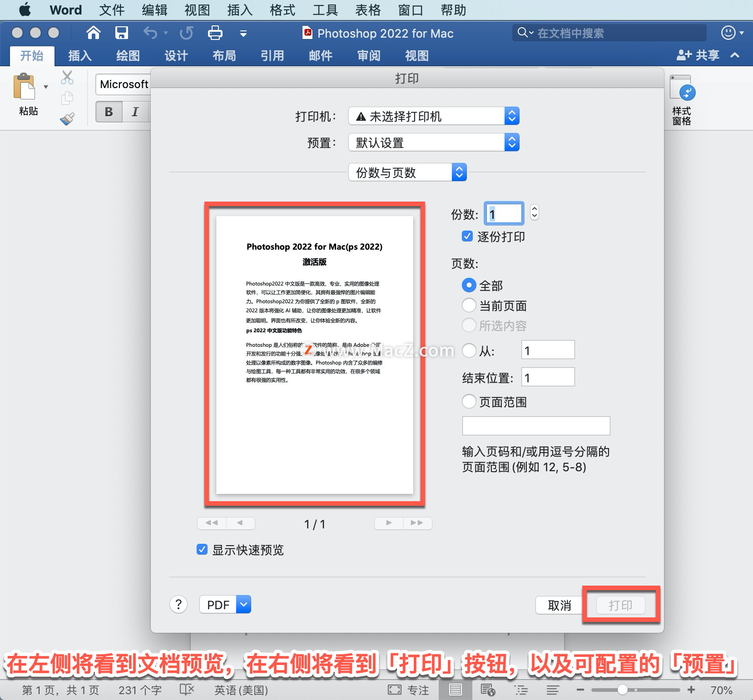Switch to the 审阅 ribbon tab
Image resolution: width=753 pixels, height=700 pixels.
[369, 55]
